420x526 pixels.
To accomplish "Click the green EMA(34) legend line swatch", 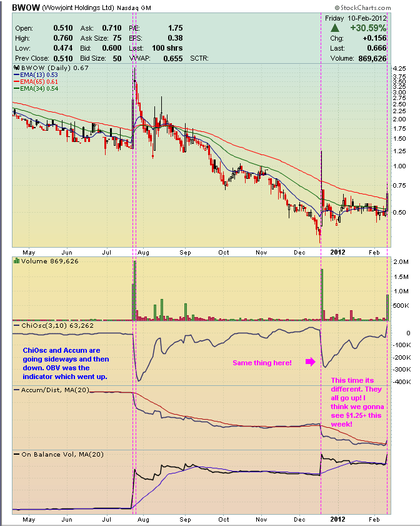I will point(17,89).
